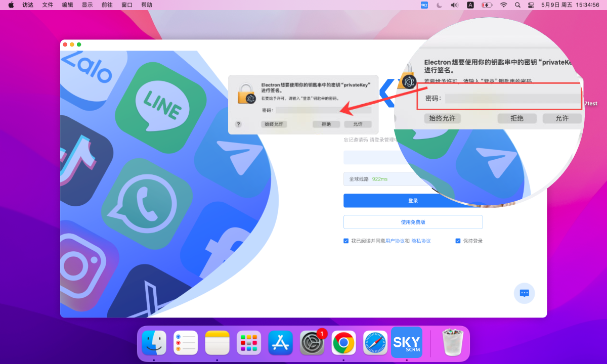Click the padlock icon in the unmagnified keychain dialog

(247, 94)
